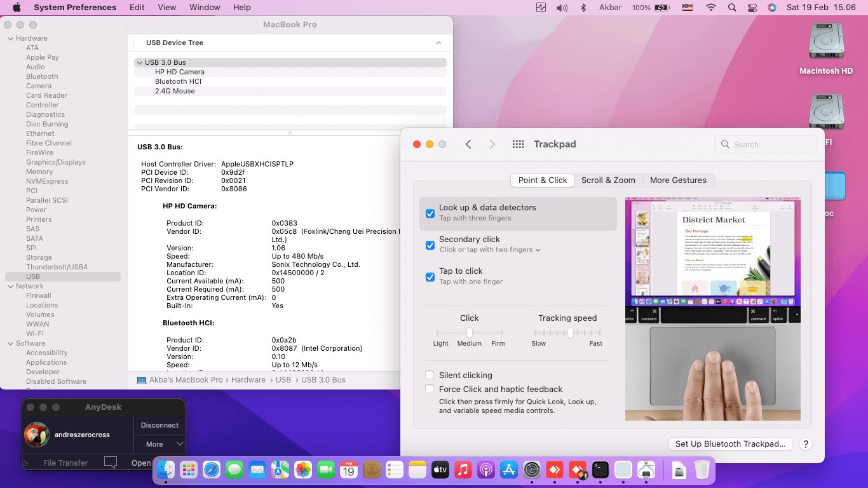868x488 pixels.
Task: Uncheck Look up & data detectors
Action: tap(430, 213)
